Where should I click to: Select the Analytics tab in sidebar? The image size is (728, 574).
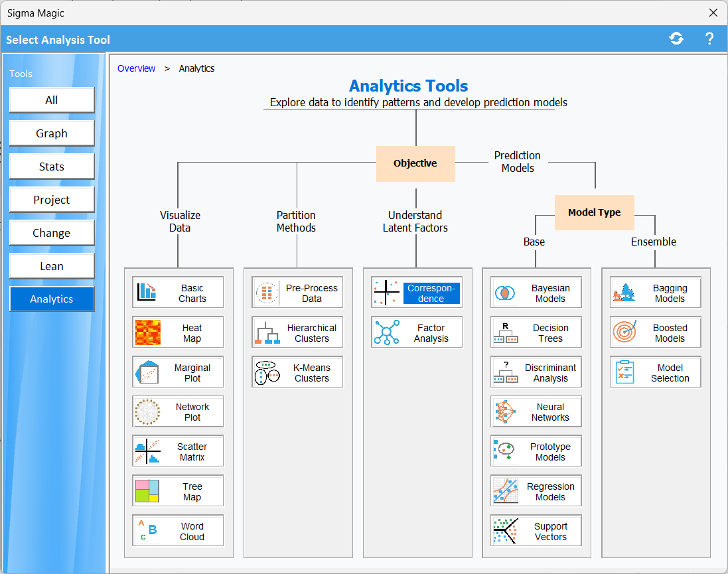52,299
